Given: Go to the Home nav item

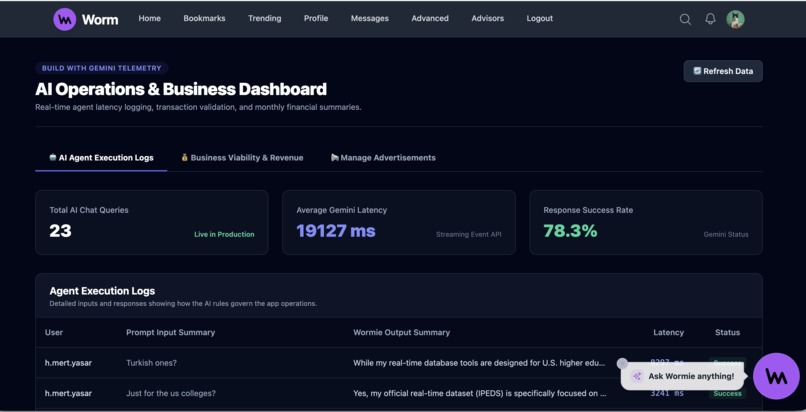Looking at the screenshot, I should 150,18.
